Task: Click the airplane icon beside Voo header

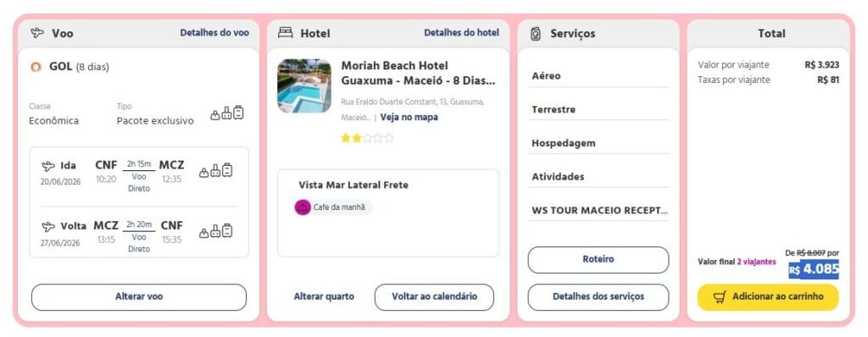Action: point(37,33)
